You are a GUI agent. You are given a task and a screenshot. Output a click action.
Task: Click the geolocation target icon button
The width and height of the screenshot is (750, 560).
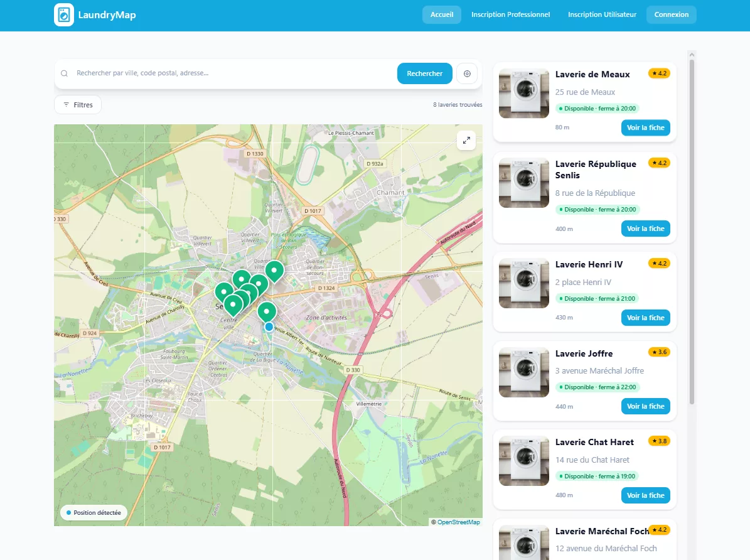pos(467,73)
